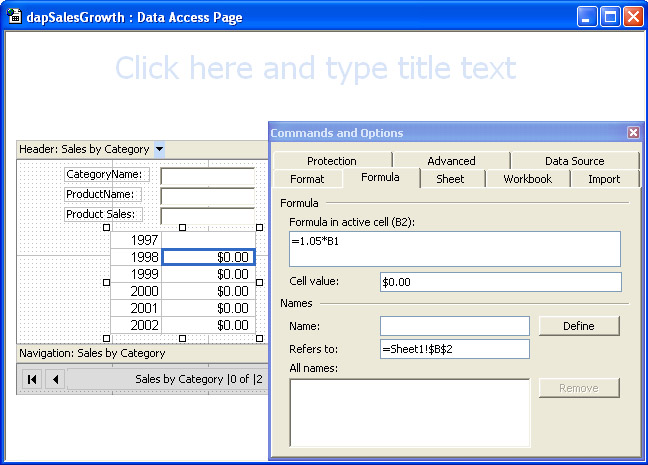Viewport: 648px width, 465px height.
Task: Click the CategoryName text box
Action: (208, 175)
